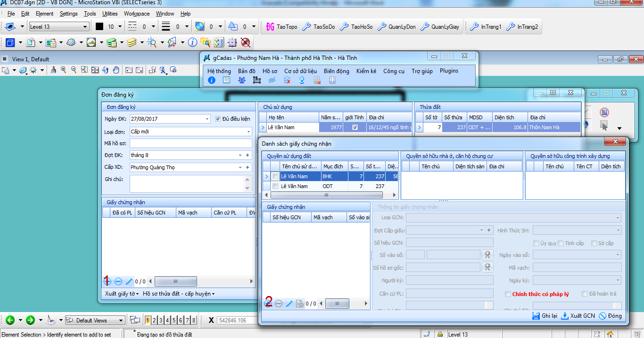The width and height of the screenshot is (644, 338).
Task: Click the Xuất GCN button
Action: click(578, 316)
